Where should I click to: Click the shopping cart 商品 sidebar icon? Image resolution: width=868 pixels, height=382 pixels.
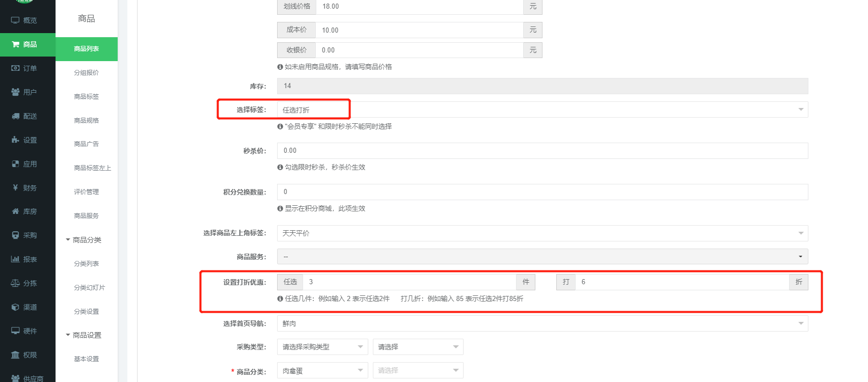coord(15,44)
